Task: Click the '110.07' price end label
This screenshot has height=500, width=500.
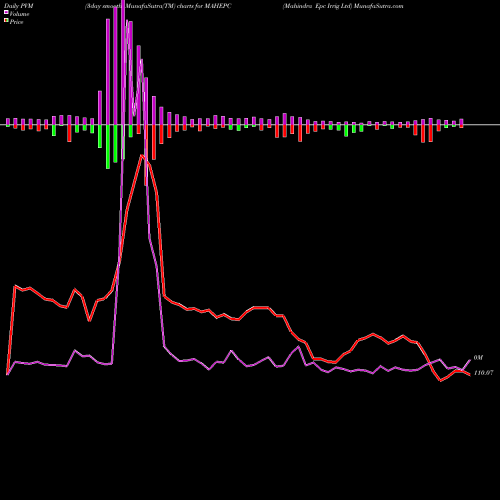Action: pyautogui.click(x=483, y=373)
